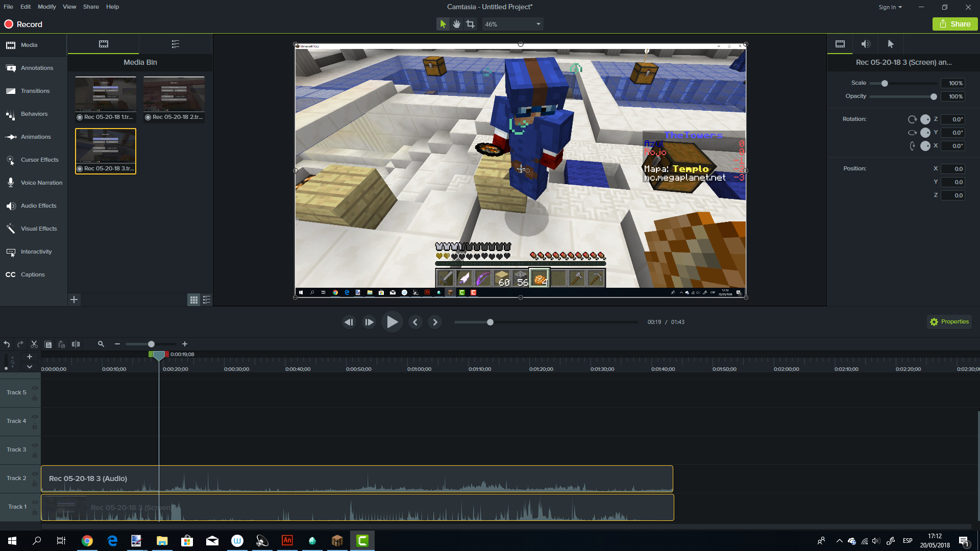980x551 pixels.
Task: Open the Edit menu
Action: point(26,7)
